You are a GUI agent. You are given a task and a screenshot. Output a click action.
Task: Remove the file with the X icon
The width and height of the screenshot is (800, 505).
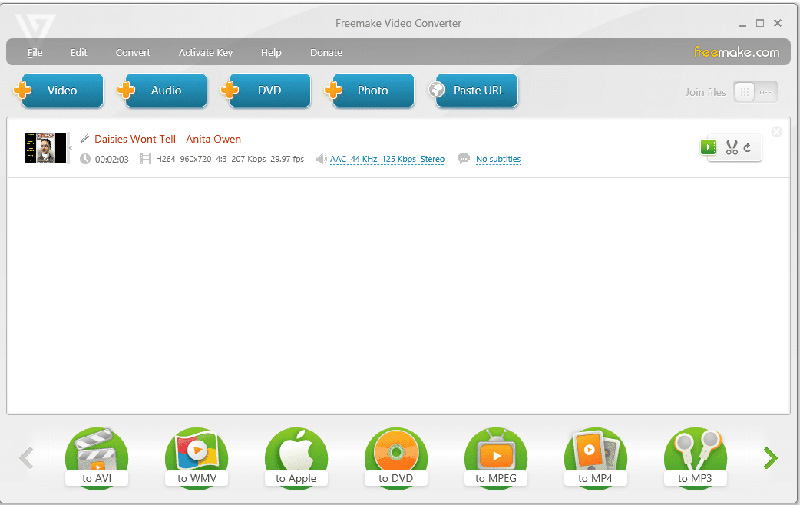(777, 132)
